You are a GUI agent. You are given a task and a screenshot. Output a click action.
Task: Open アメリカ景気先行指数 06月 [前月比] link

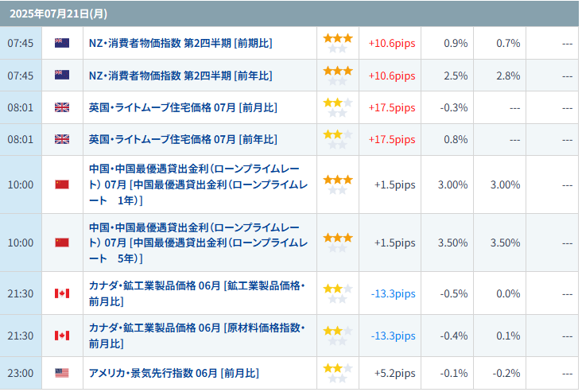pyautogui.click(x=173, y=373)
